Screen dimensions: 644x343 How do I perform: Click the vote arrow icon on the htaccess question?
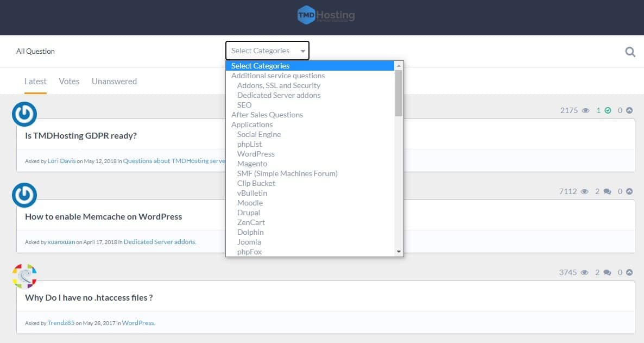point(629,272)
